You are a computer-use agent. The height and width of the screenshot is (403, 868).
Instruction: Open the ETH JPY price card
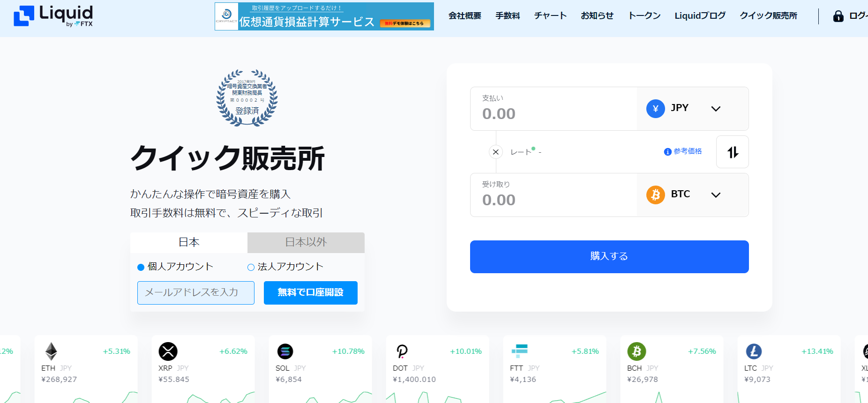coord(86,369)
